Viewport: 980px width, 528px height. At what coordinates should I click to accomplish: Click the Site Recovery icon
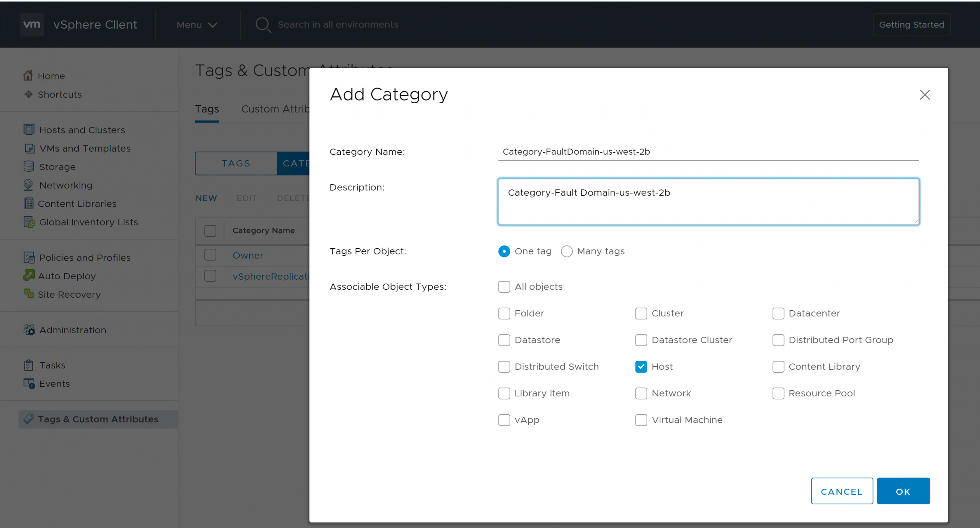point(29,294)
